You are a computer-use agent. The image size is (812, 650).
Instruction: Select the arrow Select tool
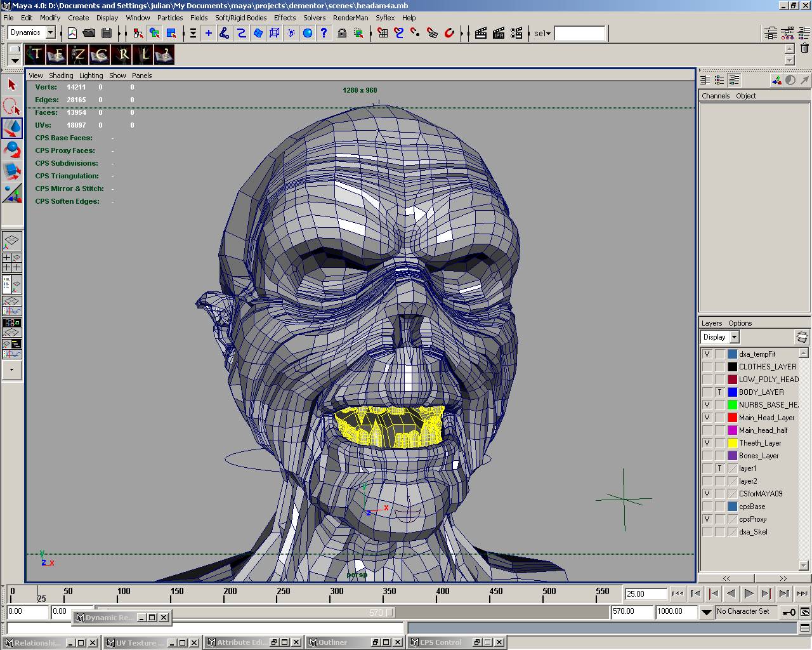[x=11, y=84]
